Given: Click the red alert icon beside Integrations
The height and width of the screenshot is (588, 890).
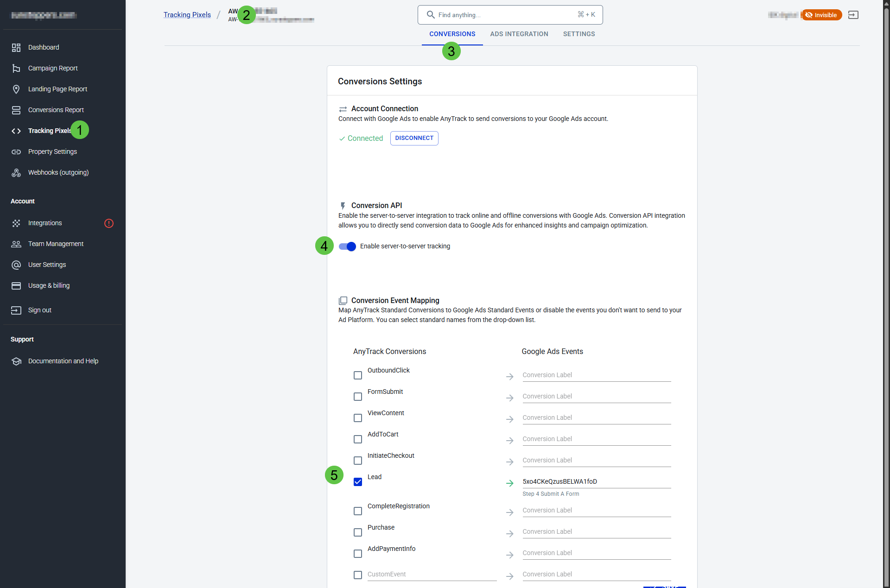Looking at the screenshot, I should tap(109, 223).
